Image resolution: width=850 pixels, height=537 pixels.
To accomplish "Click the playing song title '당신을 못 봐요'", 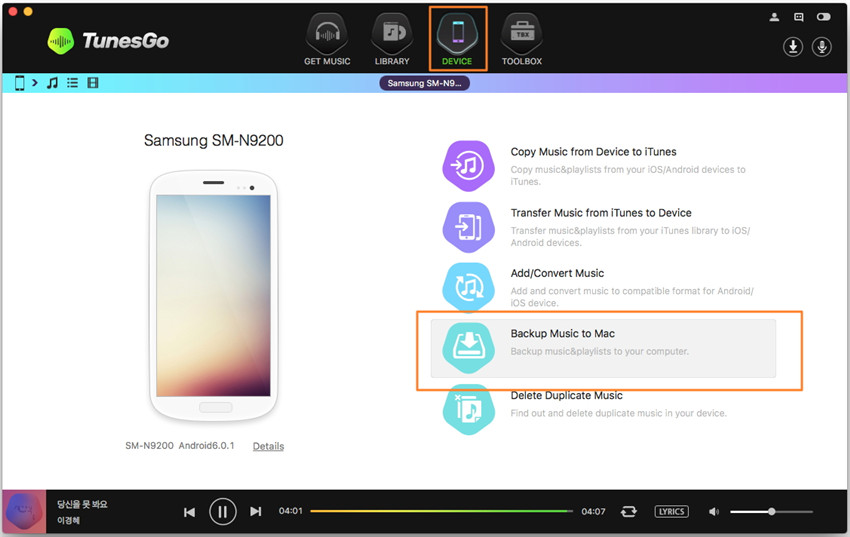I will pyautogui.click(x=82, y=504).
